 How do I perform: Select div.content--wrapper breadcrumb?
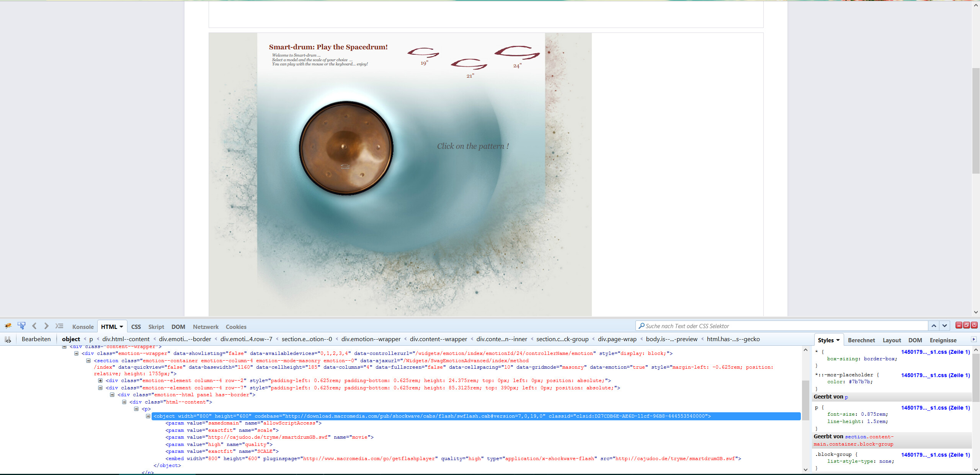(x=438, y=339)
